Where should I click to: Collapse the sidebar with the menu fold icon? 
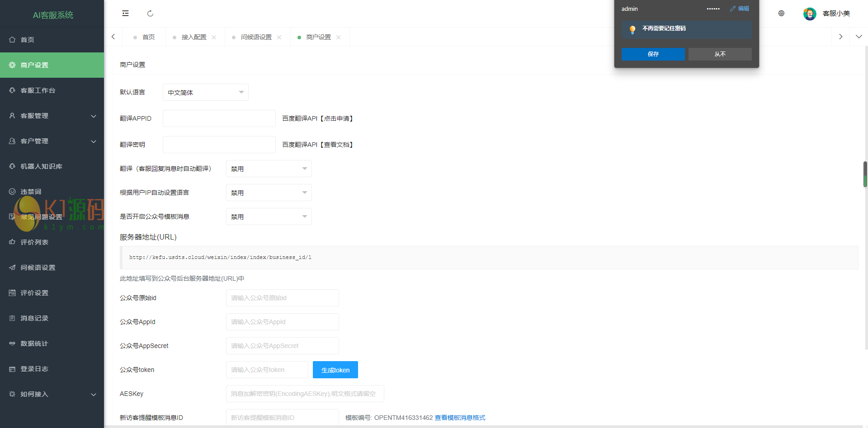click(125, 14)
